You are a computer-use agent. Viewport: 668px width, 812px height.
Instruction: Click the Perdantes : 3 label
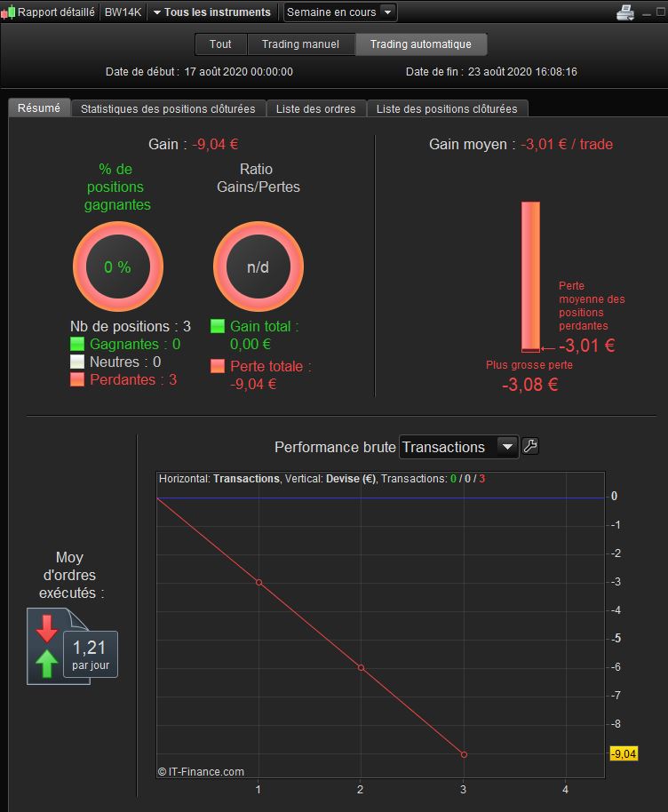coord(133,379)
